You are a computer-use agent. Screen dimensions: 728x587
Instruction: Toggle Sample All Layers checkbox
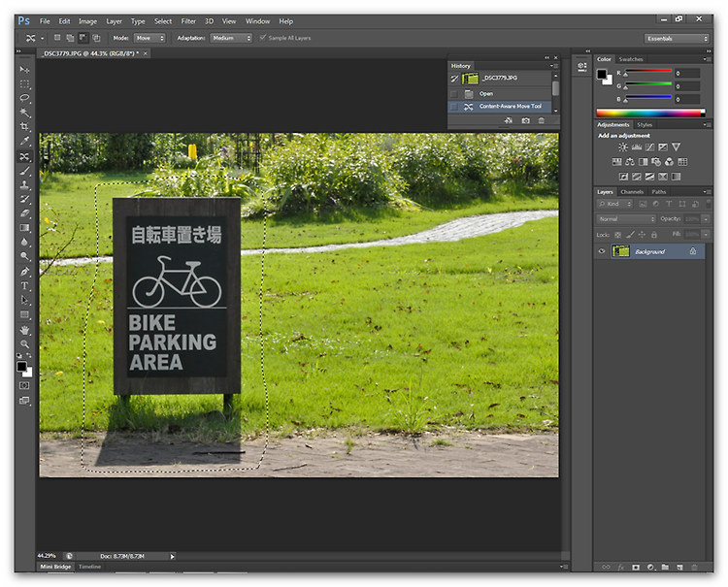[263, 38]
